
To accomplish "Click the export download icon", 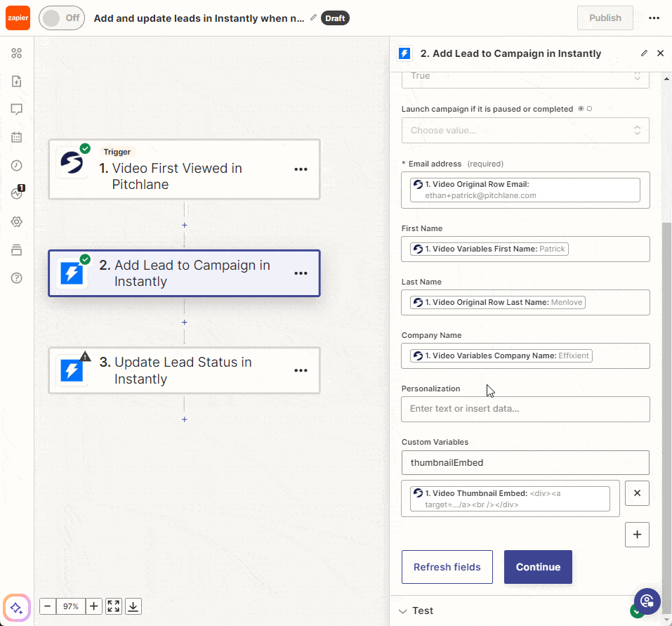I will (x=133, y=606).
